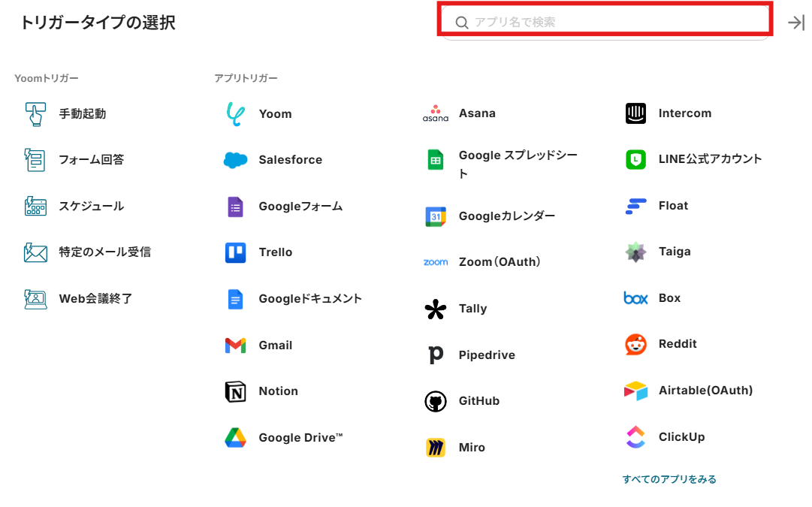Click the magnifier icon in the search box

pyautogui.click(x=461, y=23)
